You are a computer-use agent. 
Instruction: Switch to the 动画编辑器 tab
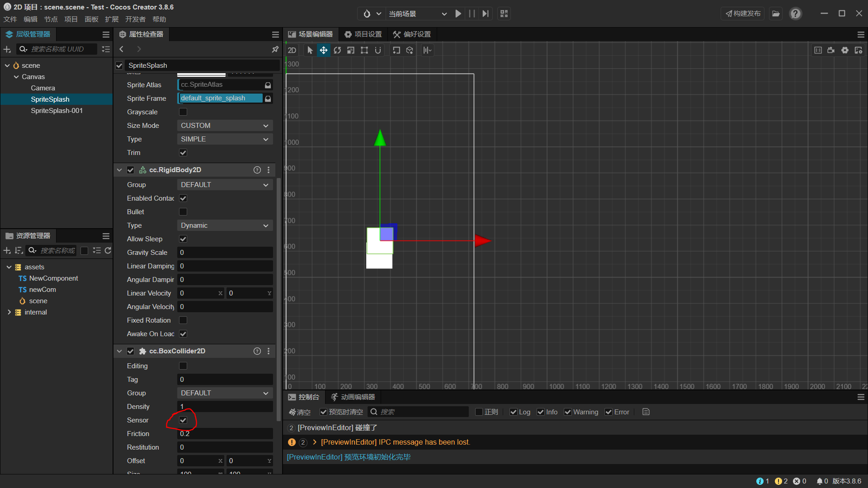click(353, 397)
